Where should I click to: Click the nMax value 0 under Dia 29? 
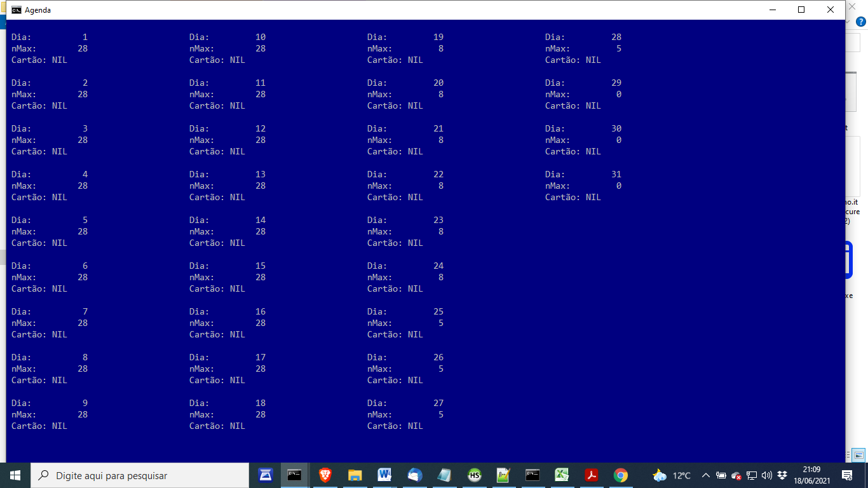pyautogui.click(x=619, y=94)
